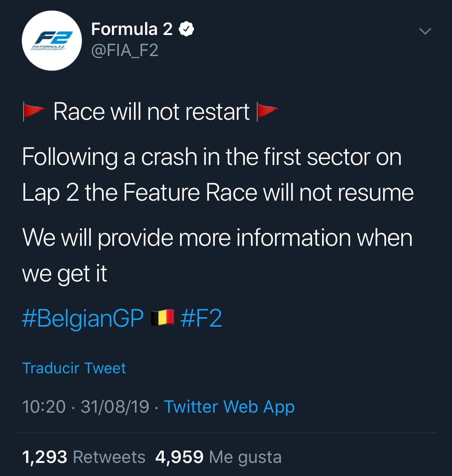
Task: Click the 'Race will not restart' headline
Action: 151,111
